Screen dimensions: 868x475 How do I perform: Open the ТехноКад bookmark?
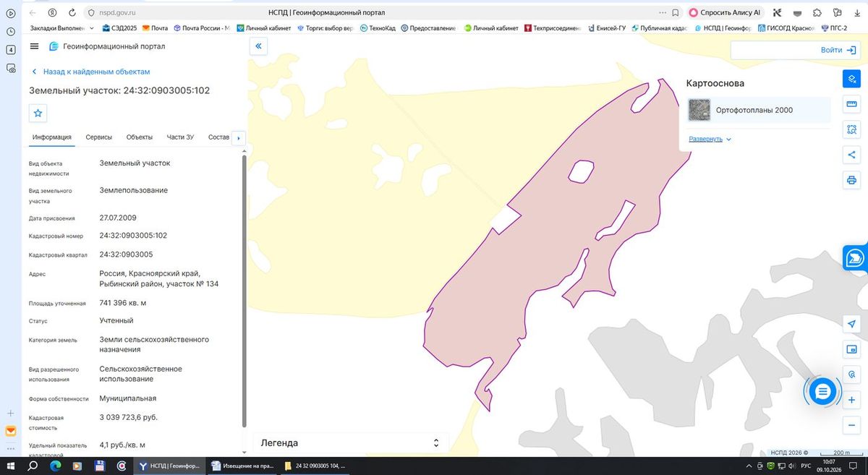coord(378,28)
